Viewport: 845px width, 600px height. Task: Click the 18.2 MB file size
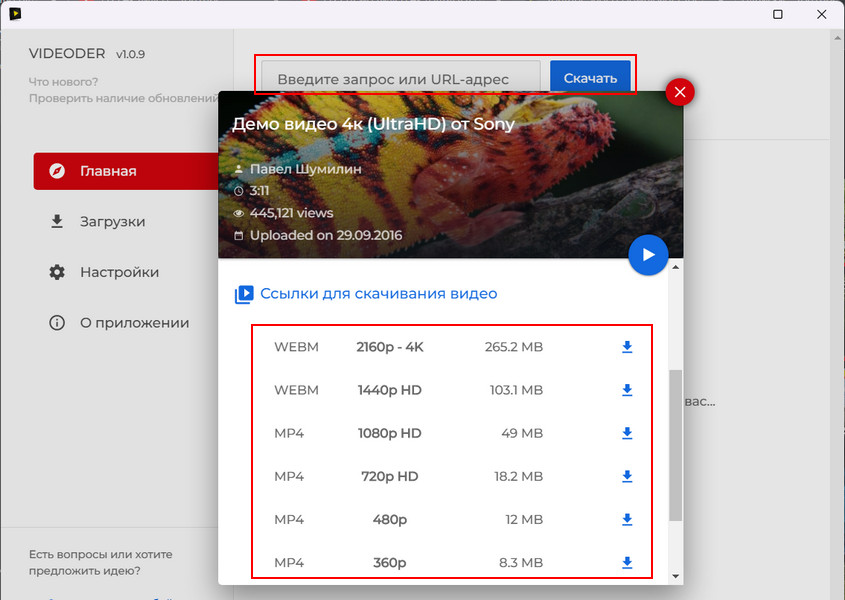(x=518, y=476)
